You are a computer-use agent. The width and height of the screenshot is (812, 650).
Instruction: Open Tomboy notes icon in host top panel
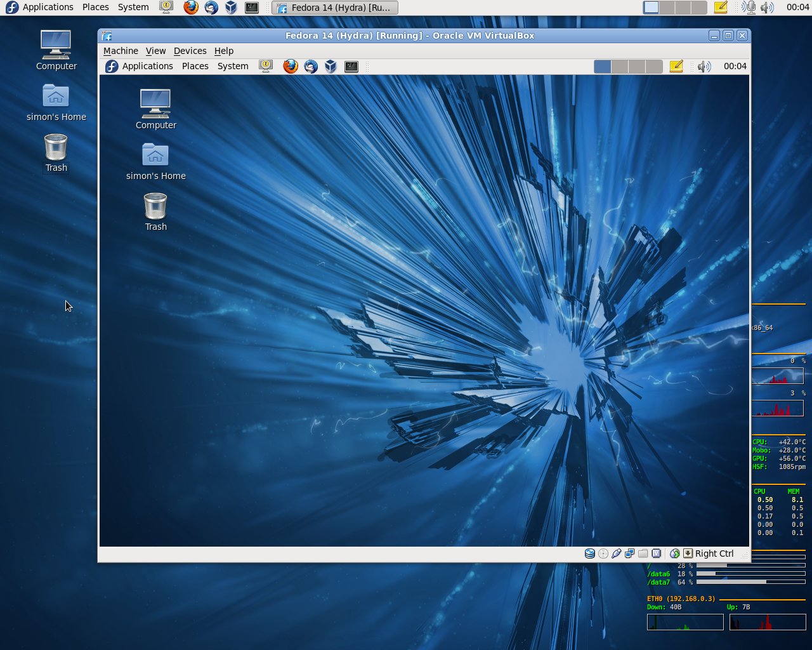click(721, 8)
